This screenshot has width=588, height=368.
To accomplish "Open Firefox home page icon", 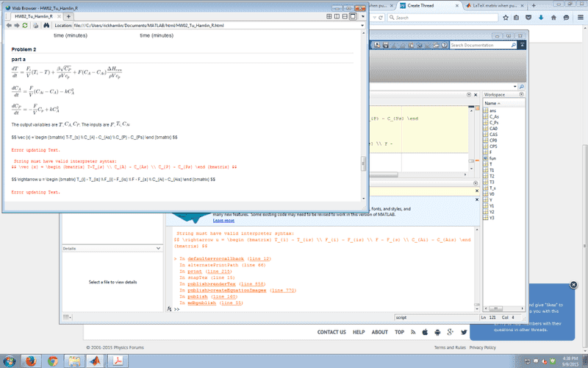I will (x=553, y=18).
